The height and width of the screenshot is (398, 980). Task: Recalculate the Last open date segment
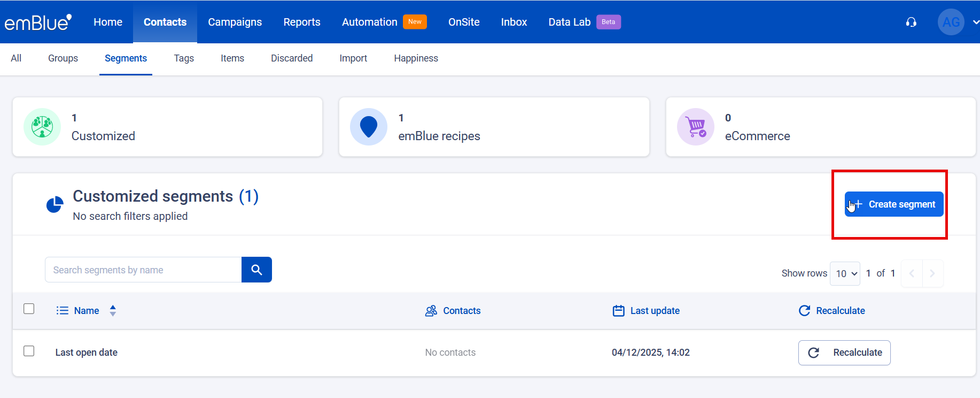(844, 353)
